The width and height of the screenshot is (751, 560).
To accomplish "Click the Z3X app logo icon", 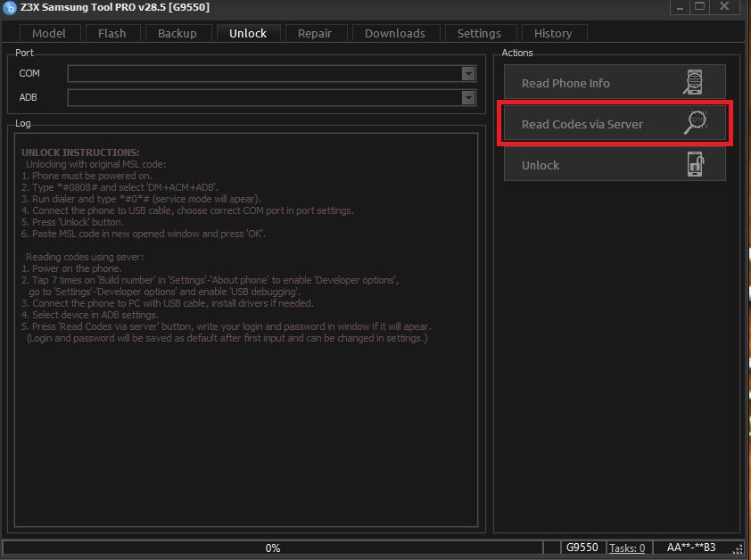I will (9, 7).
